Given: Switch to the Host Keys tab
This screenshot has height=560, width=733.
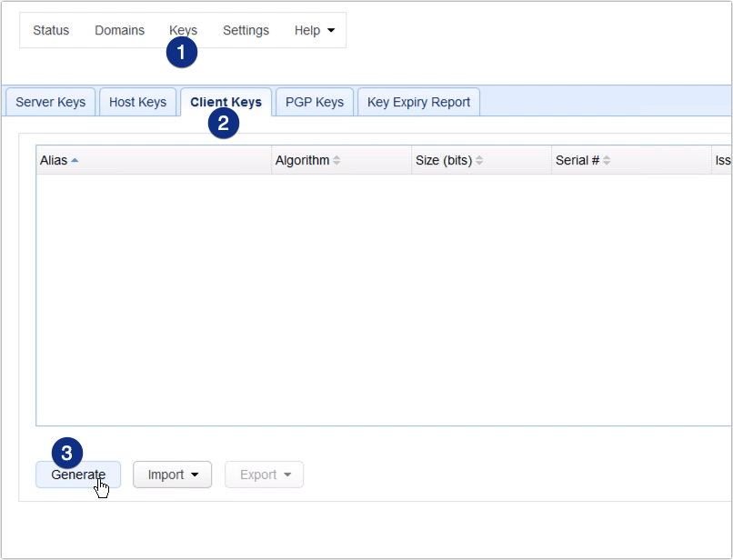Looking at the screenshot, I should pyautogui.click(x=137, y=102).
